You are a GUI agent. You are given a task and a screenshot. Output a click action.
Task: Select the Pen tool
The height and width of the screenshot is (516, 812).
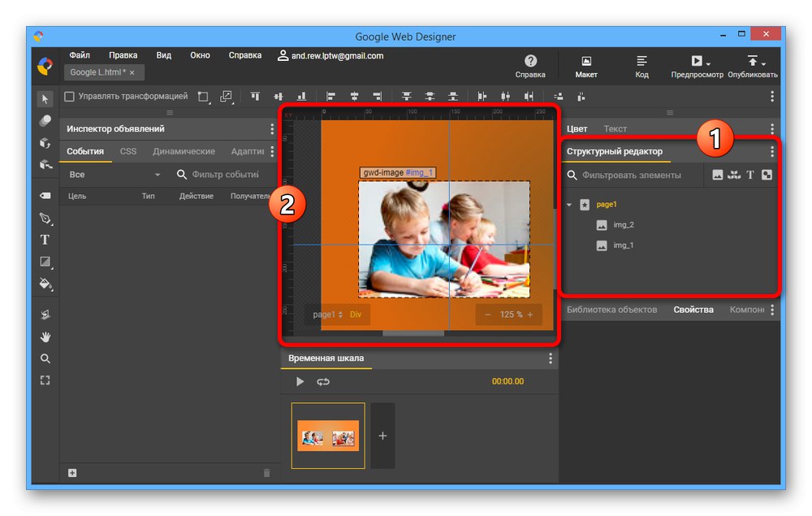click(45, 218)
